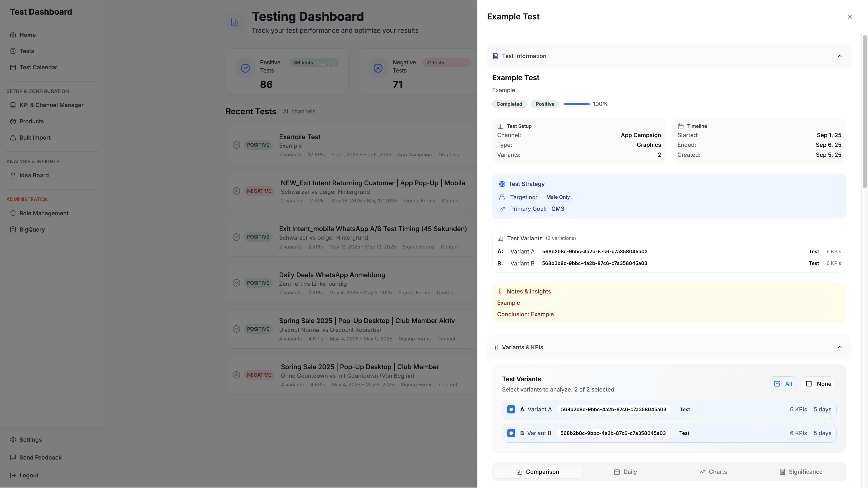
Task: Collapse the Test Information section
Action: tap(840, 56)
